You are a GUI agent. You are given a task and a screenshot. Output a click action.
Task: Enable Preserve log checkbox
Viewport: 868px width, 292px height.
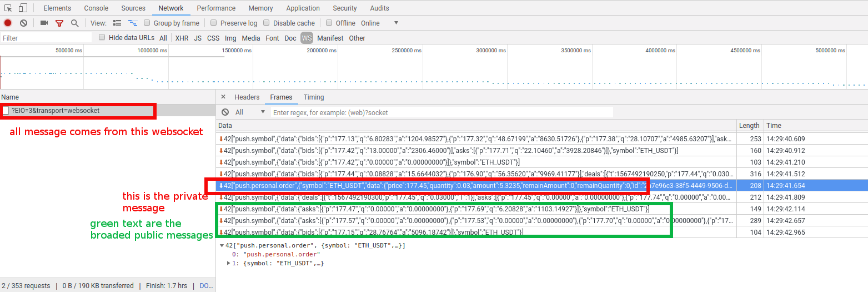point(214,23)
